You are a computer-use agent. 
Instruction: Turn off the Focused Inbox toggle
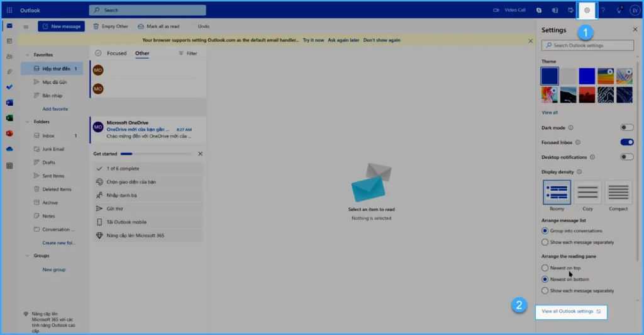click(626, 142)
